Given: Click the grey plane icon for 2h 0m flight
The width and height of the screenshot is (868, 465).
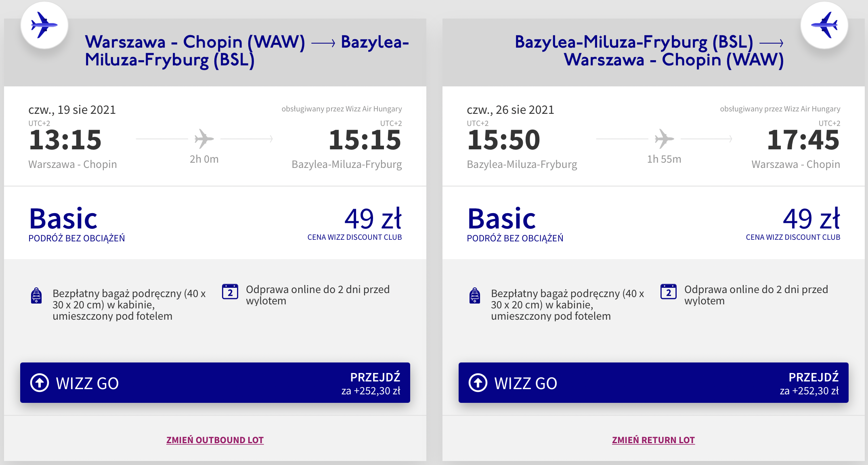Looking at the screenshot, I should coord(204,139).
